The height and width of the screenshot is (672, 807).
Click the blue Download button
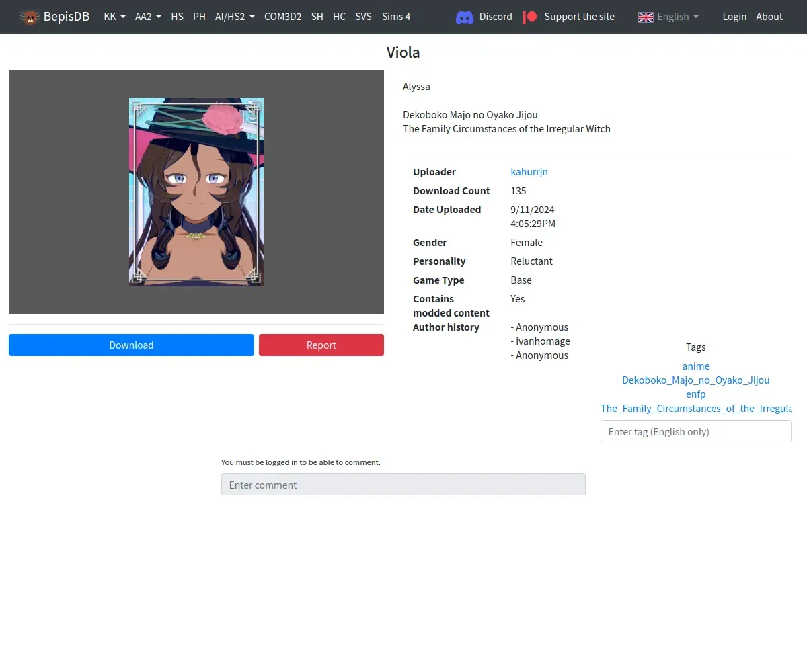(x=131, y=345)
